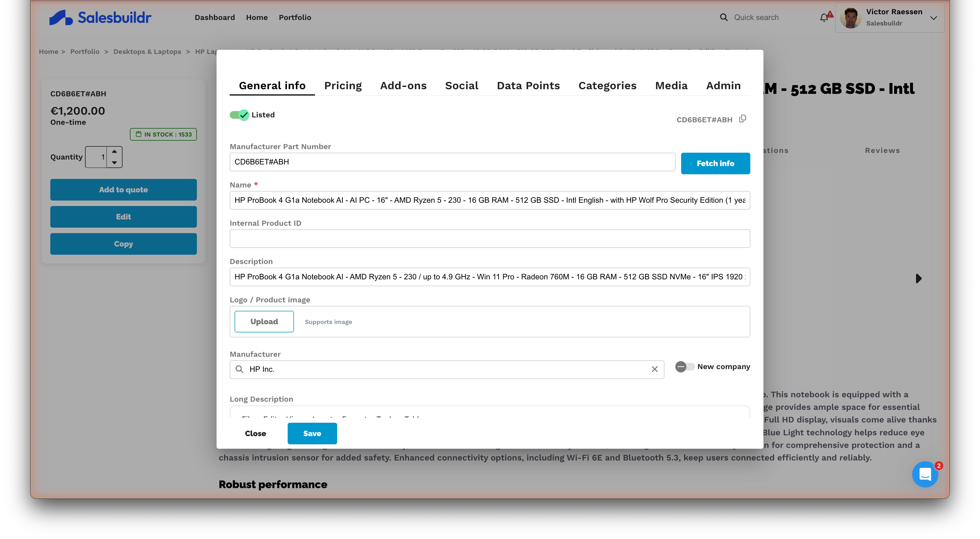Viewport: 980px width, 539px height.
Task: Click the Edit product button
Action: coord(123,217)
